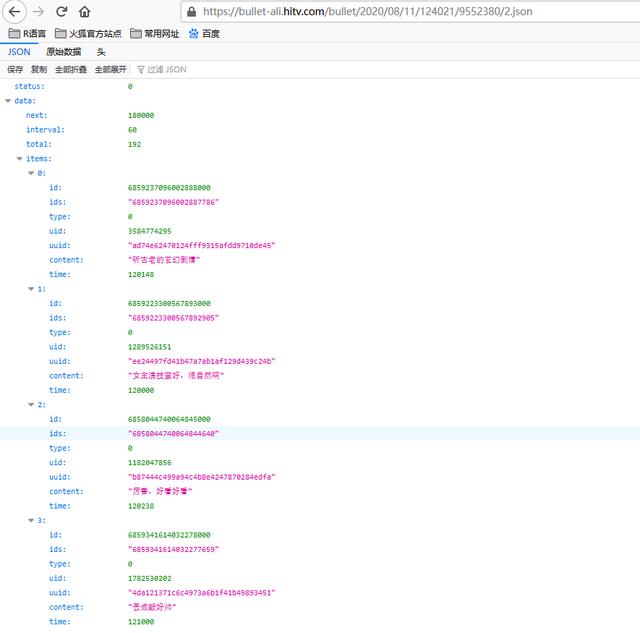Reload the page with refresh icon
Viewport: 640px width, 633px height.
[x=62, y=12]
